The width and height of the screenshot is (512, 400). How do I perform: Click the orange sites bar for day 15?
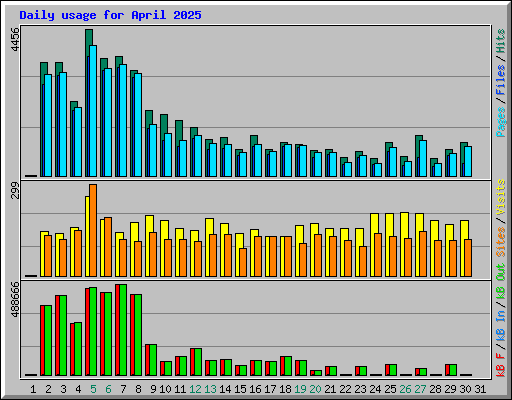(x=243, y=262)
